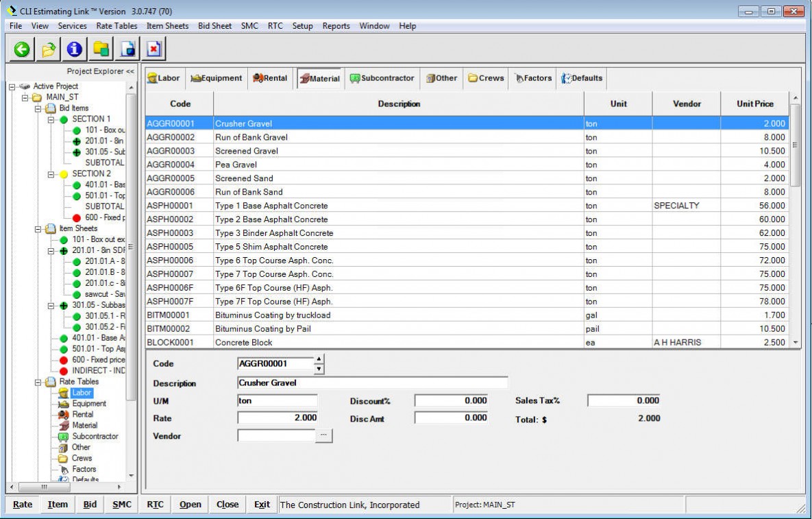Click the Bid button in bottom bar
This screenshot has width=812, height=519.
click(90, 505)
